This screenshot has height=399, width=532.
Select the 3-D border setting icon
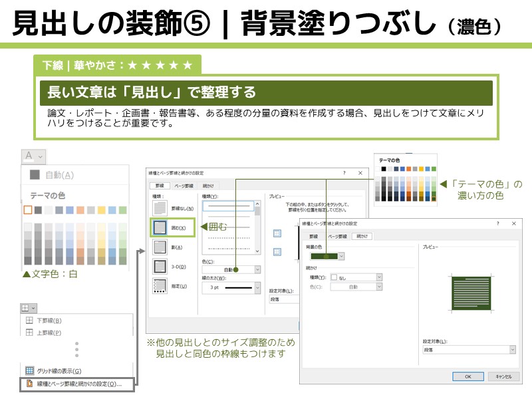pos(160,267)
